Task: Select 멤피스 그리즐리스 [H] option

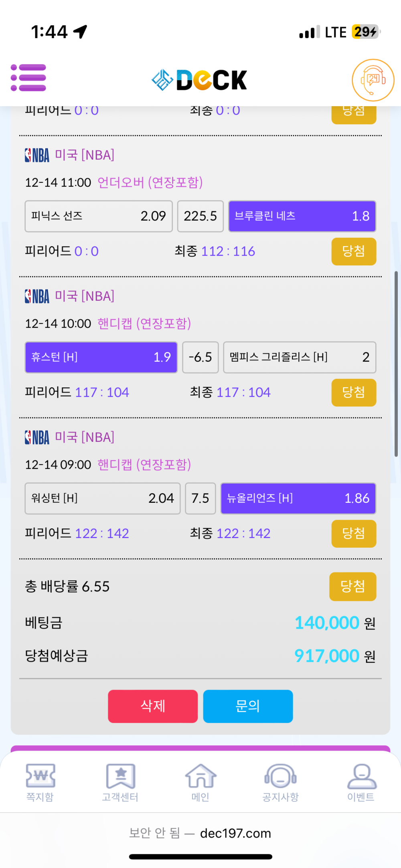Action: [x=299, y=357]
